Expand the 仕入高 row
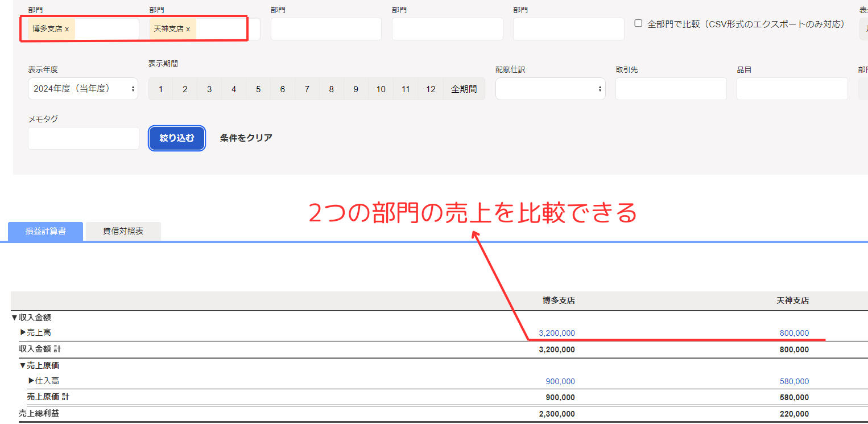868x424 pixels. [31, 381]
